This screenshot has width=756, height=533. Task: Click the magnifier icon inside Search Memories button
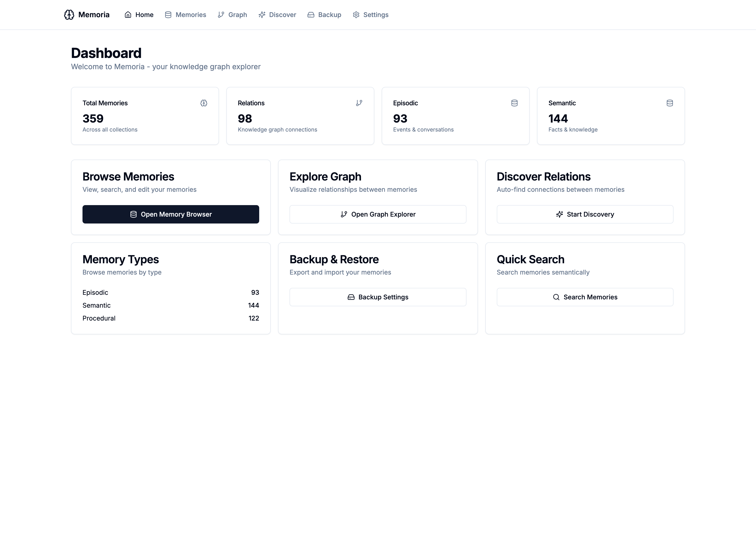557,297
